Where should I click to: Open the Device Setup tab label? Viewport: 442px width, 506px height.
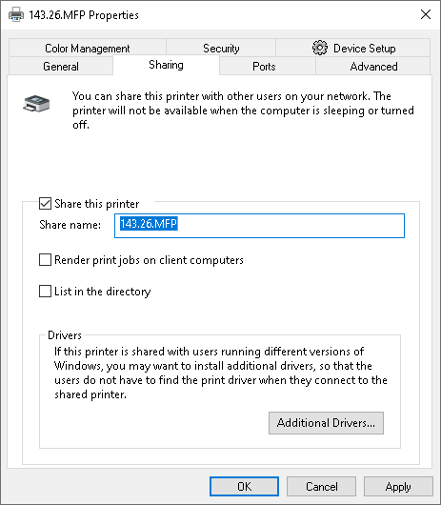click(x=364, y=48)
